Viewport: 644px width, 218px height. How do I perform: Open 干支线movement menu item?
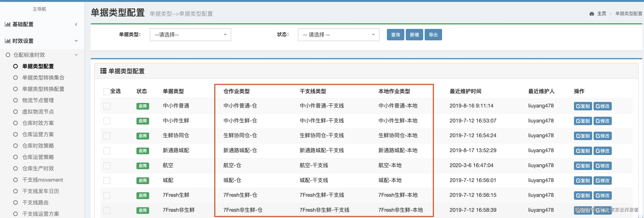coord(42,180)
